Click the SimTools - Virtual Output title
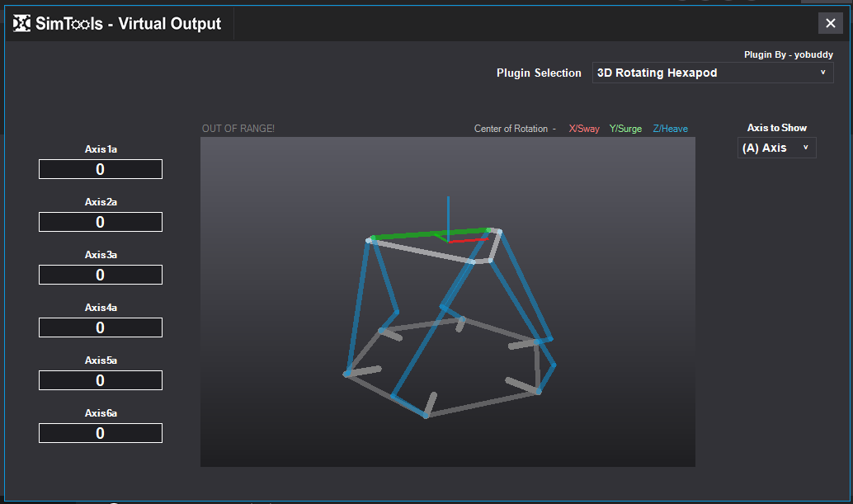The height and width of the screenshot is (504, 853). (129, 23)
